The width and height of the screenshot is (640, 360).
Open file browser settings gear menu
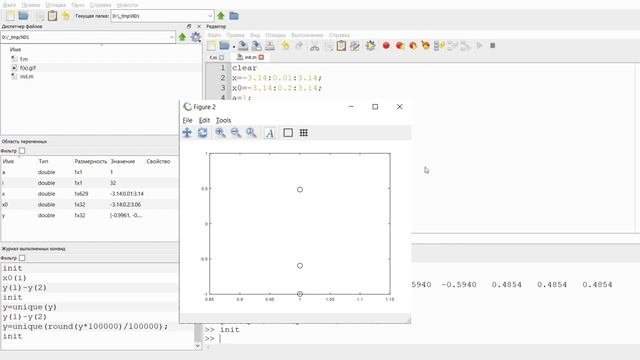click(196, 37)
